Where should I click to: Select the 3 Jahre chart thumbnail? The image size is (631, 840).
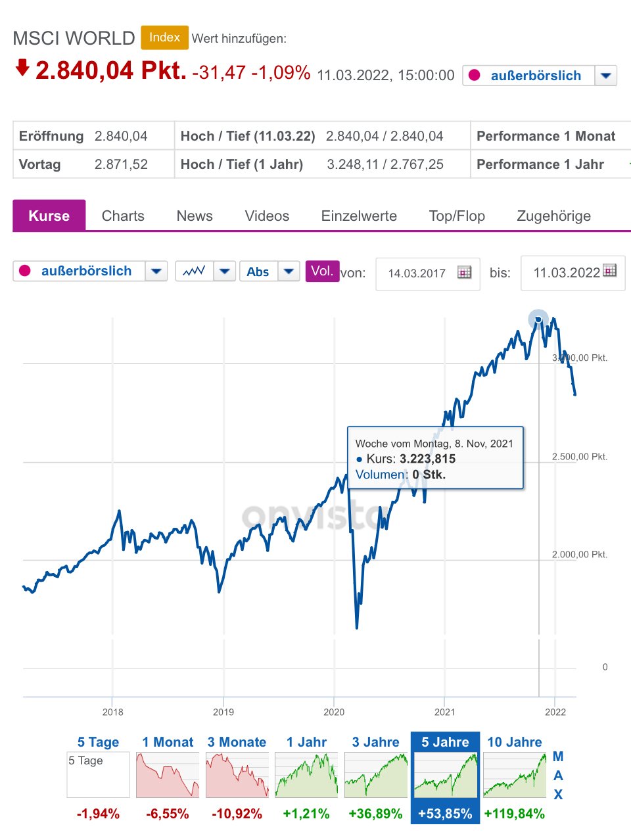[x=375, y=776]
